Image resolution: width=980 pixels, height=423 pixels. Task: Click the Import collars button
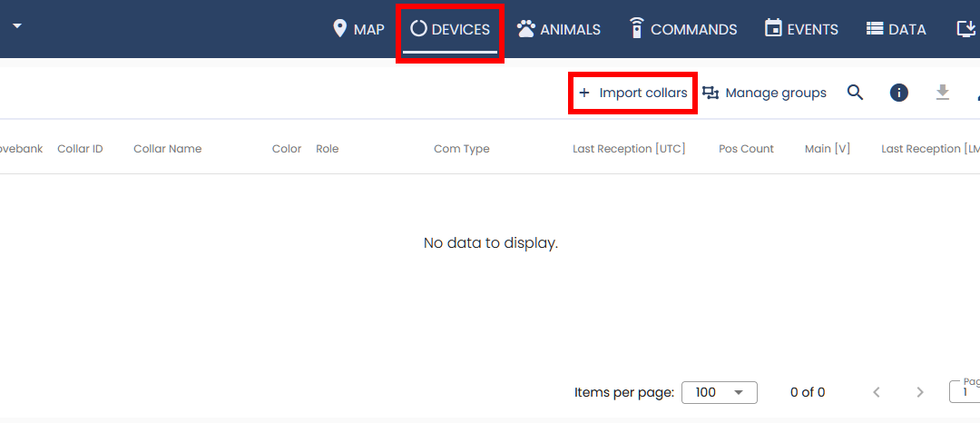click(632, 93)
